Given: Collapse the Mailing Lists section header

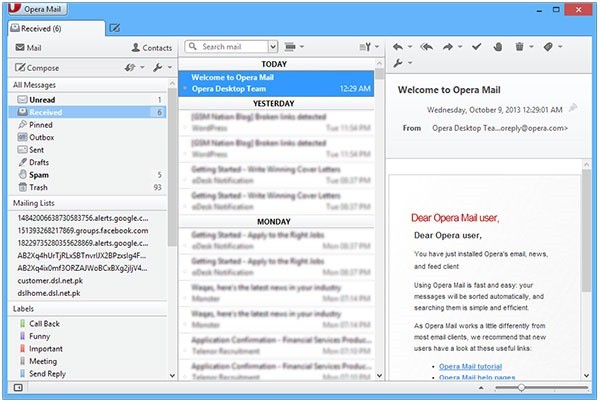Looking at the screenshot, I should tap(88, 203).
